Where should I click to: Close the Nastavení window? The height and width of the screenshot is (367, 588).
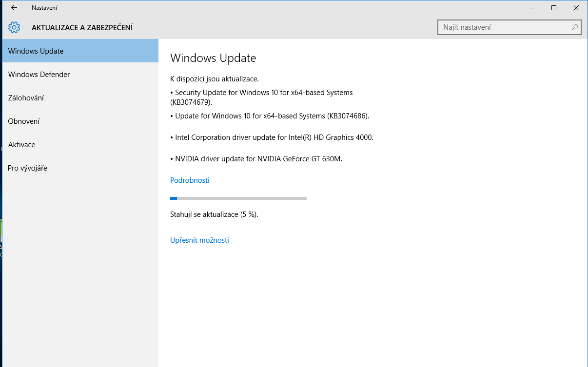(x=576, y=8)
